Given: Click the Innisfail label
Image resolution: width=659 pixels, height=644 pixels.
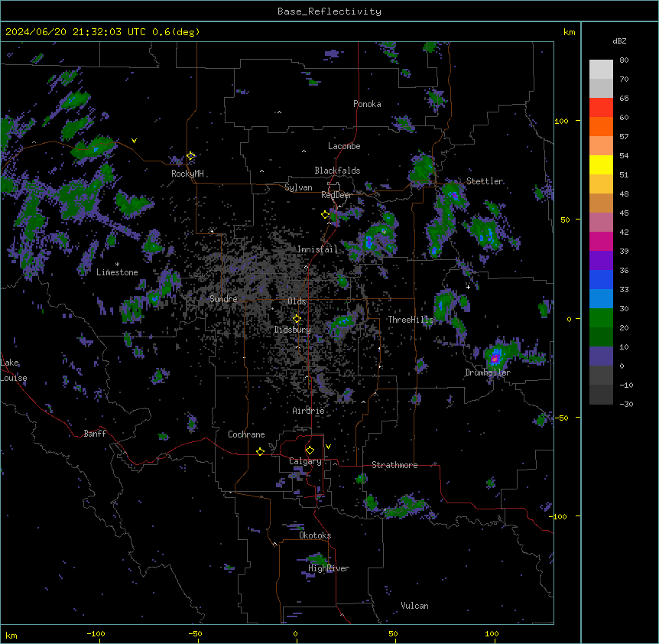Looking at the screenshot, I should coord(317,249).
